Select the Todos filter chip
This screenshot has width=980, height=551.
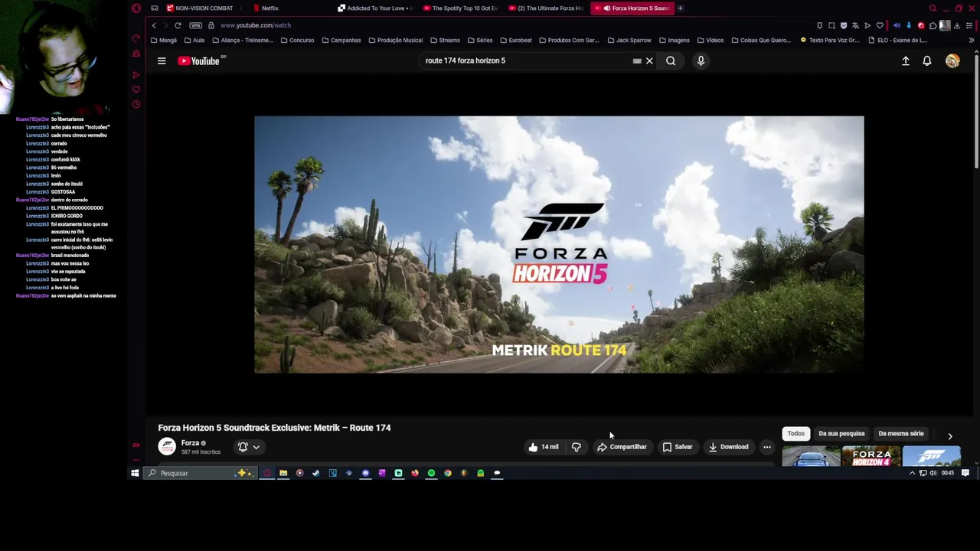click(796, 434)
